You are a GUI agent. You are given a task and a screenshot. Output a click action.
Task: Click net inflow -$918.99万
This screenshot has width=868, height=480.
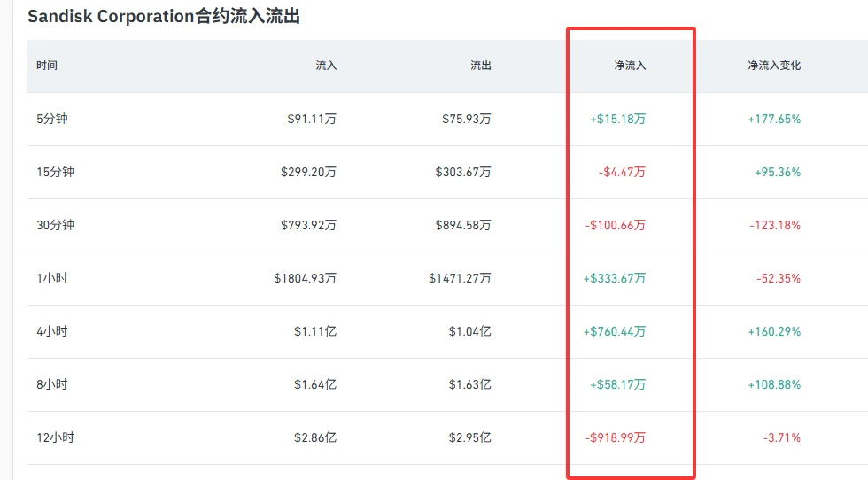615,437
